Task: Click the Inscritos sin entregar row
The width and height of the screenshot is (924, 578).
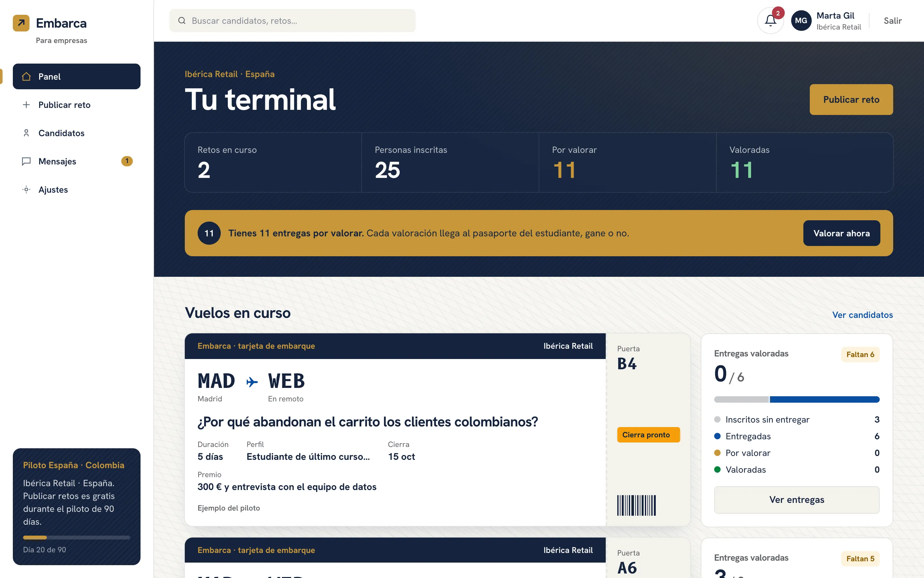Action: coord(797,419)
